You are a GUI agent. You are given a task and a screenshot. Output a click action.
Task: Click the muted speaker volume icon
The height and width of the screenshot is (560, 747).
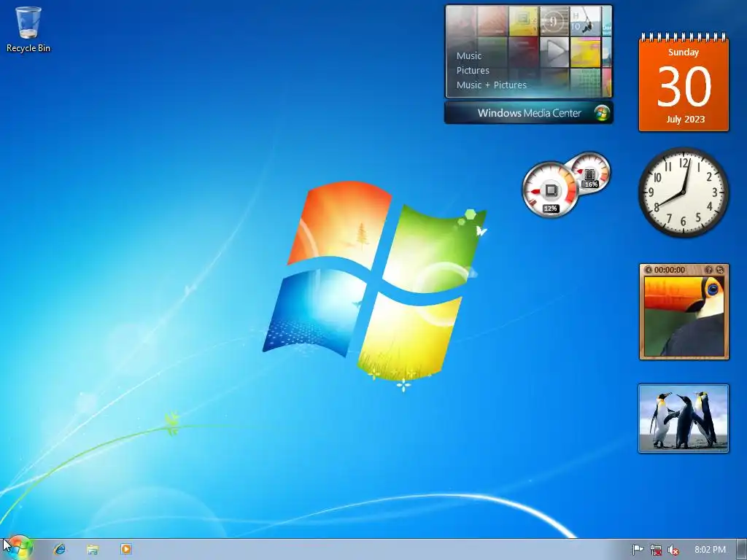(x=673, y=550)
